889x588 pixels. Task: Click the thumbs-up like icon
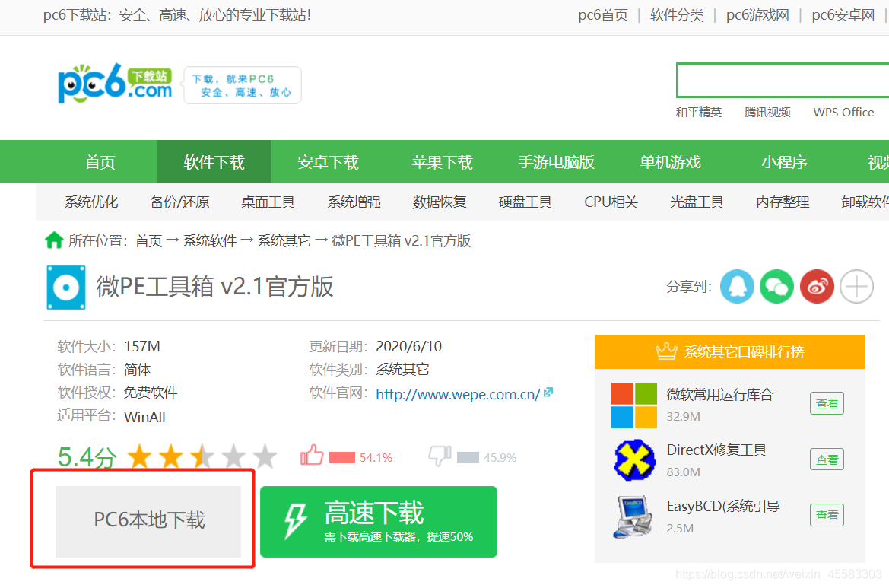(312, 456)
